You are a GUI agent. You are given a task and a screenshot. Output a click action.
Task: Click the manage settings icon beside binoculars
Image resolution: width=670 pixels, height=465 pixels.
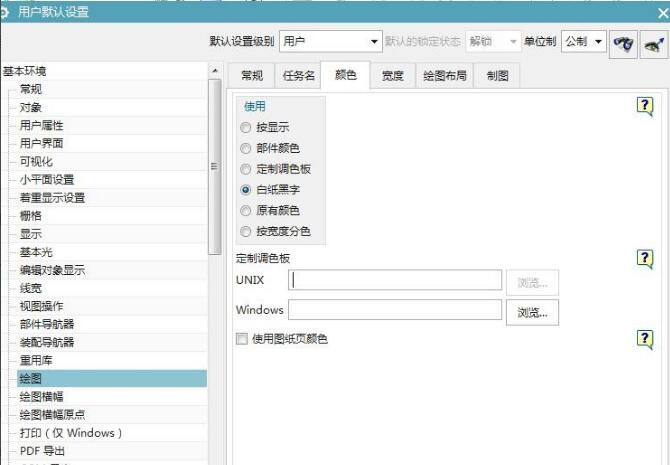654,42
